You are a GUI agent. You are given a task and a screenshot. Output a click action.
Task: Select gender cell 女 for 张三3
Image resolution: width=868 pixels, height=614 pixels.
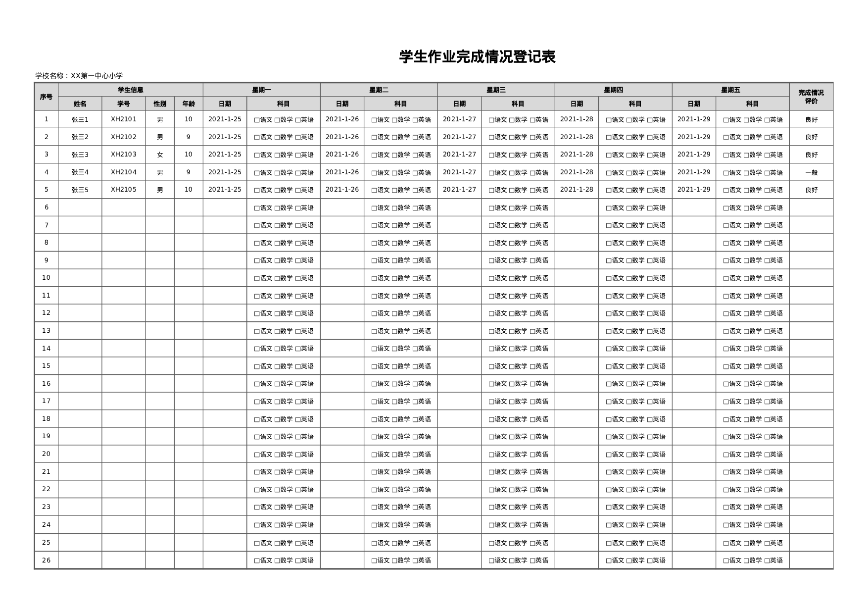[161, 154]
